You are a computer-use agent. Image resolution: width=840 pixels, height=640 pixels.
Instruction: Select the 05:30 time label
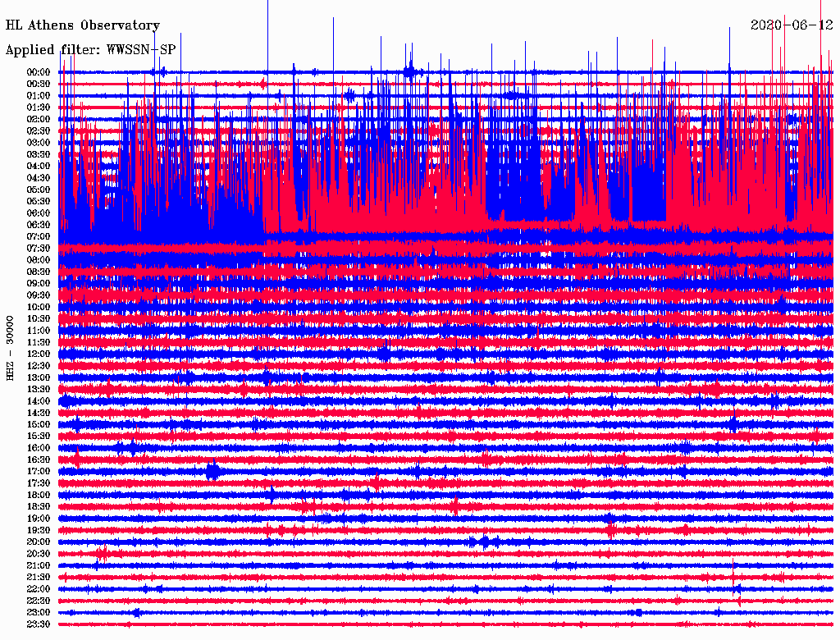39,201
